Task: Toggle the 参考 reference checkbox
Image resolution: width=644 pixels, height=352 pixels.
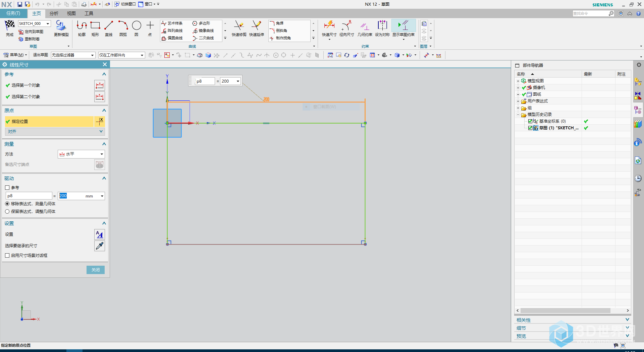Action: [x=7, y=187]
